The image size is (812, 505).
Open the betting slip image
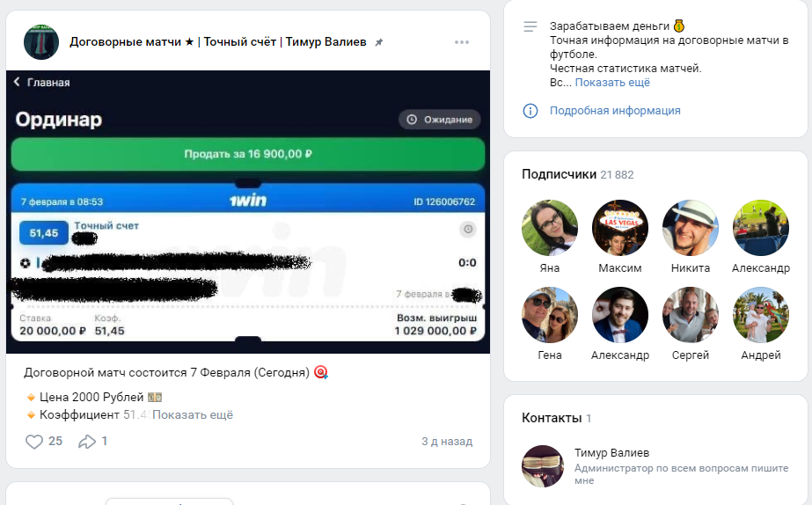click(248, 211)
